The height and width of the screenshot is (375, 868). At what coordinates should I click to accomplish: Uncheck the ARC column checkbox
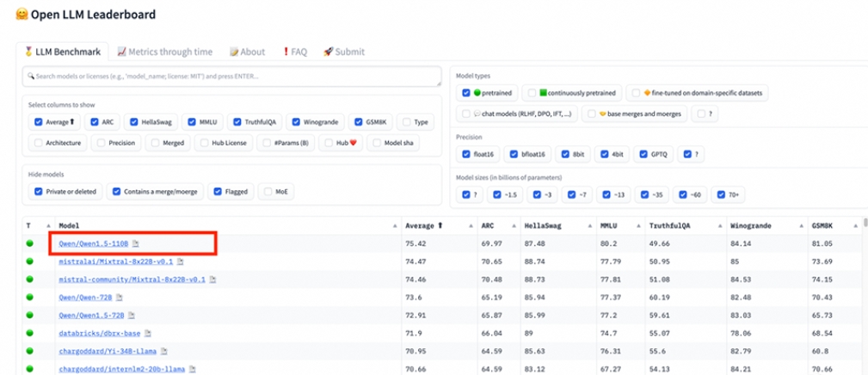[95, 122]
